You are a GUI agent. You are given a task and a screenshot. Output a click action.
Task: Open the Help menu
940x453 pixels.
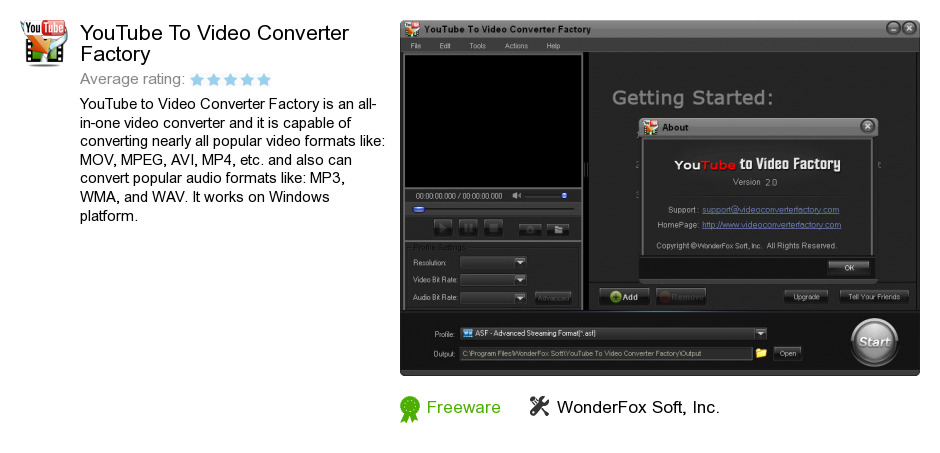click(x=553, y=46)
